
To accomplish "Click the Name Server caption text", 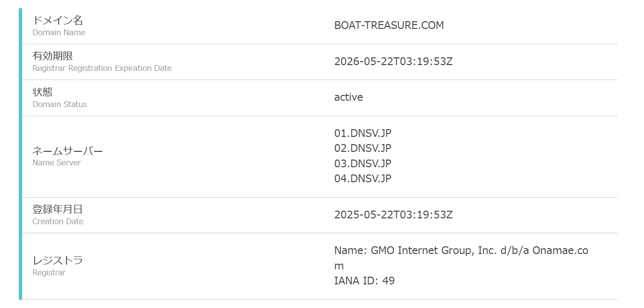I will click(56, 163).
